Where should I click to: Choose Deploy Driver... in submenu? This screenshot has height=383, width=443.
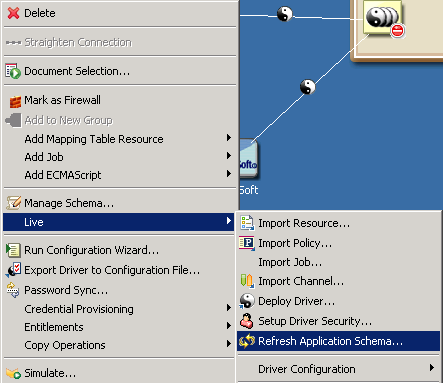(x=339, y=301)
